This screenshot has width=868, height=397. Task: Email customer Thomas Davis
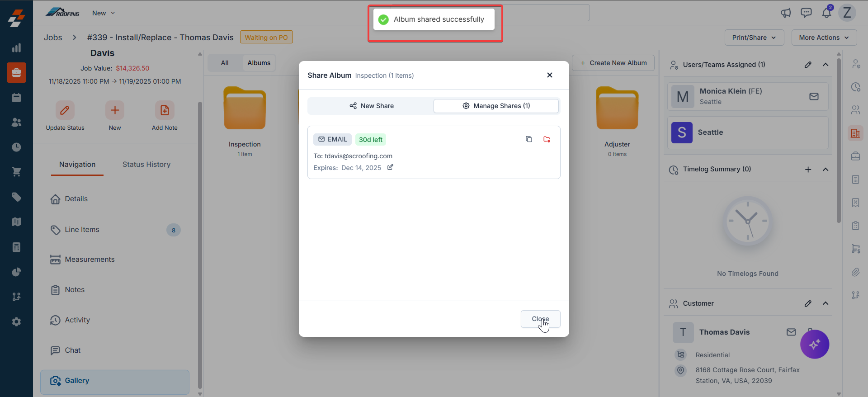pos(791,332)
